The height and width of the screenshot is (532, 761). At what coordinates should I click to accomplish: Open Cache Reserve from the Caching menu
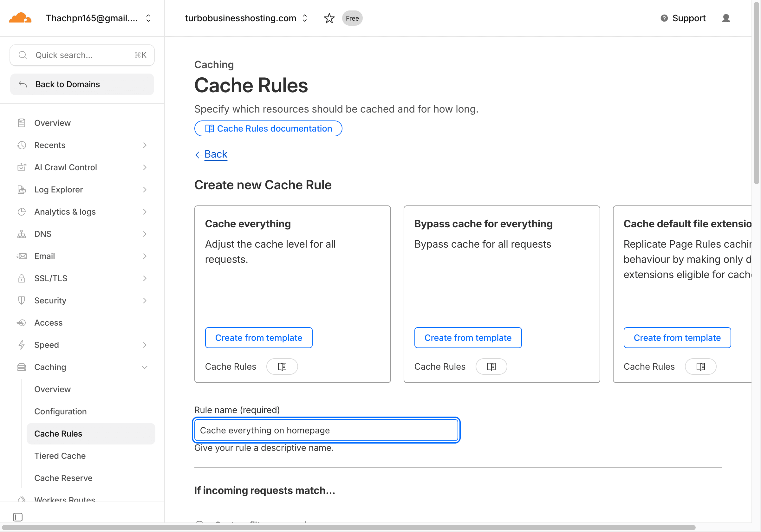tap(63, 478)
